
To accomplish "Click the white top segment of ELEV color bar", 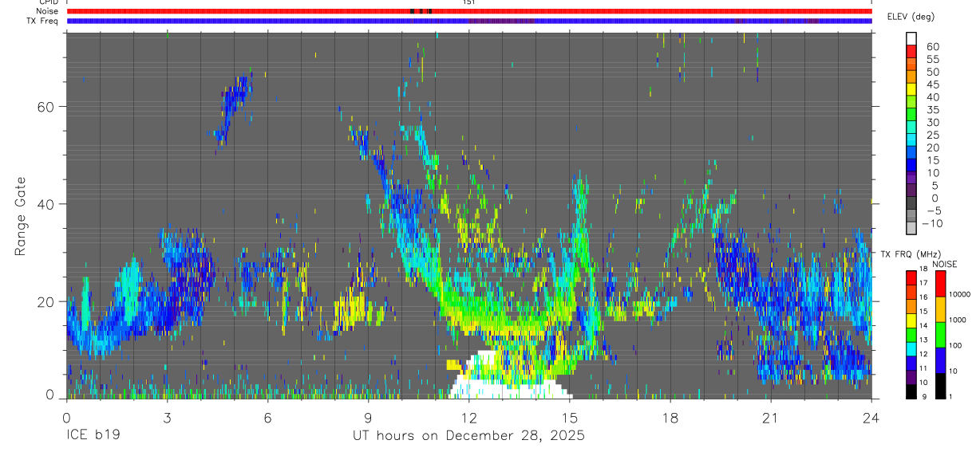I will (911, 37).
